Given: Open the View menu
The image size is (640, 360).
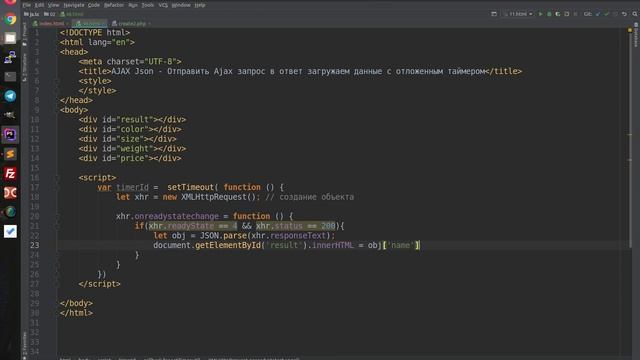Looking at the screenshot, I should (x=53, y=5).
